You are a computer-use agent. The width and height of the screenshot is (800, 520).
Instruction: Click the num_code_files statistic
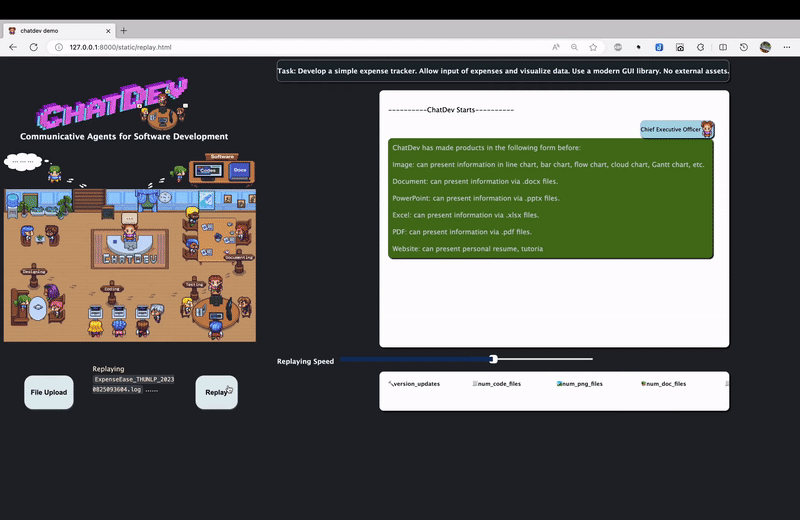pyautogui.click(x=497, y=384)
